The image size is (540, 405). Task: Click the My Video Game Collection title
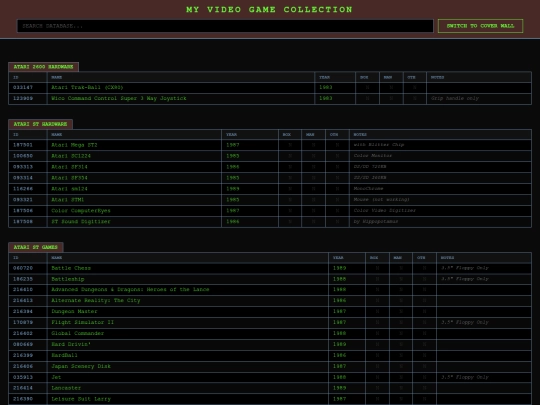point(269,10)
